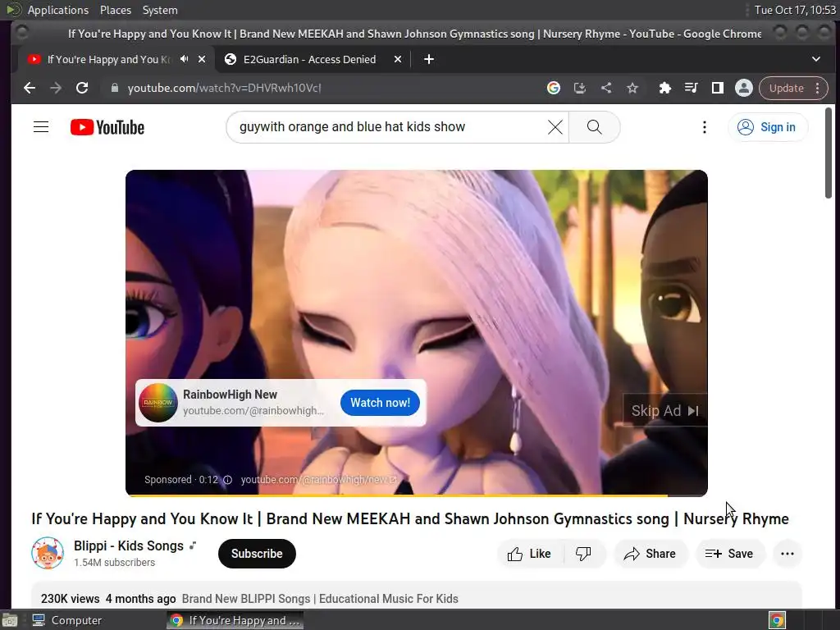The height and width of the screenshot is (630, 840).
Task: Open the System menu
Action: 160,10
